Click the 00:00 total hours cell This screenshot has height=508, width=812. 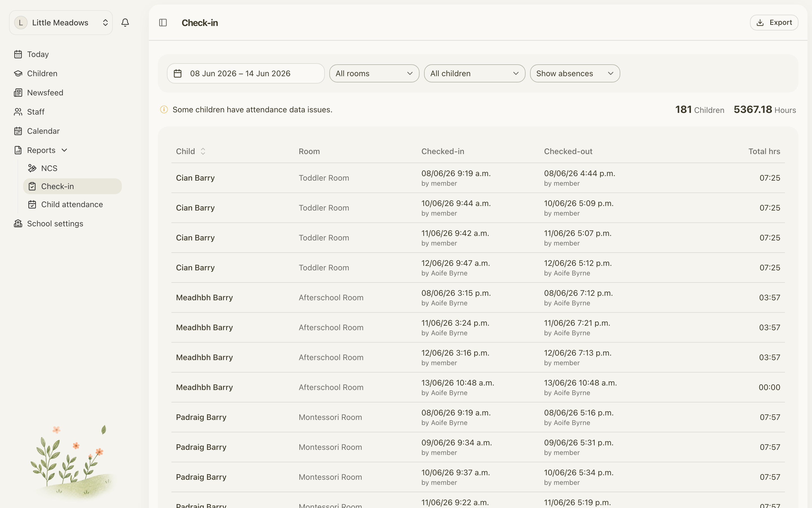(769, 387)
